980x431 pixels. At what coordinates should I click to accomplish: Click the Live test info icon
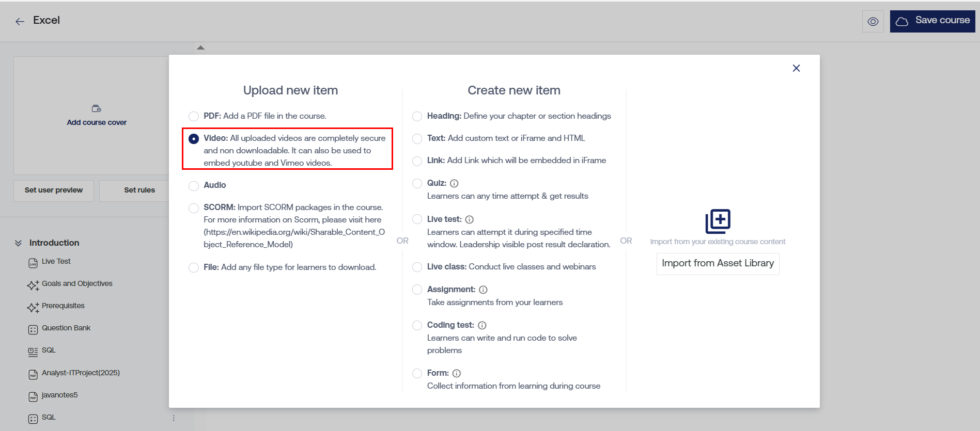pos(469,219)
